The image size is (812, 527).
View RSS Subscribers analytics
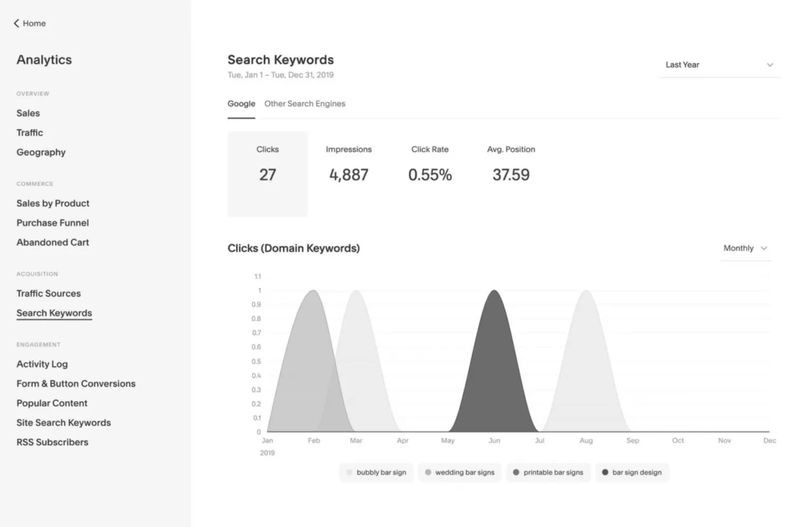coord(52,442)
